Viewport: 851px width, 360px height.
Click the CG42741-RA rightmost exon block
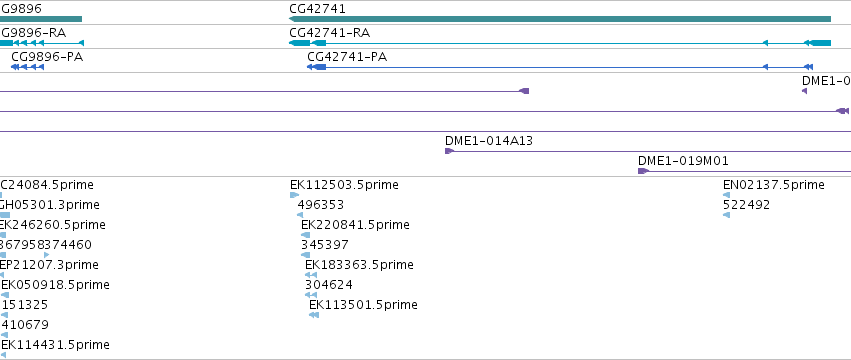click(x=820, y=43)
